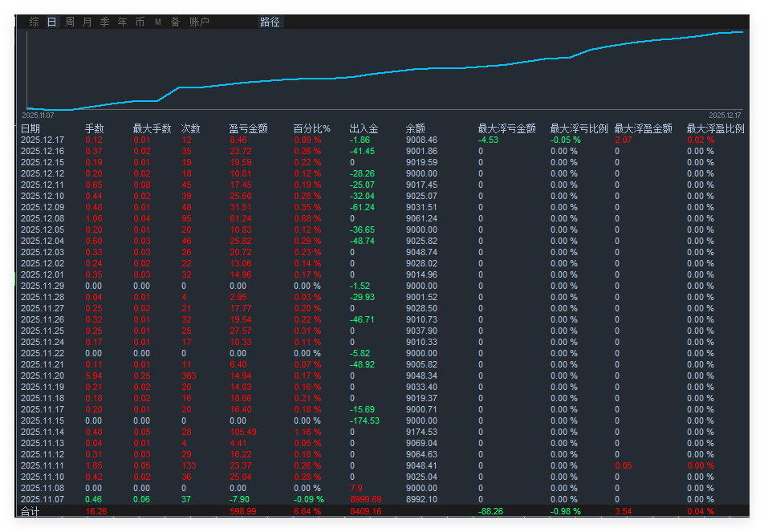Click the 百分比% column header
Image resolution: width=764 pixels, height=532 pixels.
[x=312, y=128]
